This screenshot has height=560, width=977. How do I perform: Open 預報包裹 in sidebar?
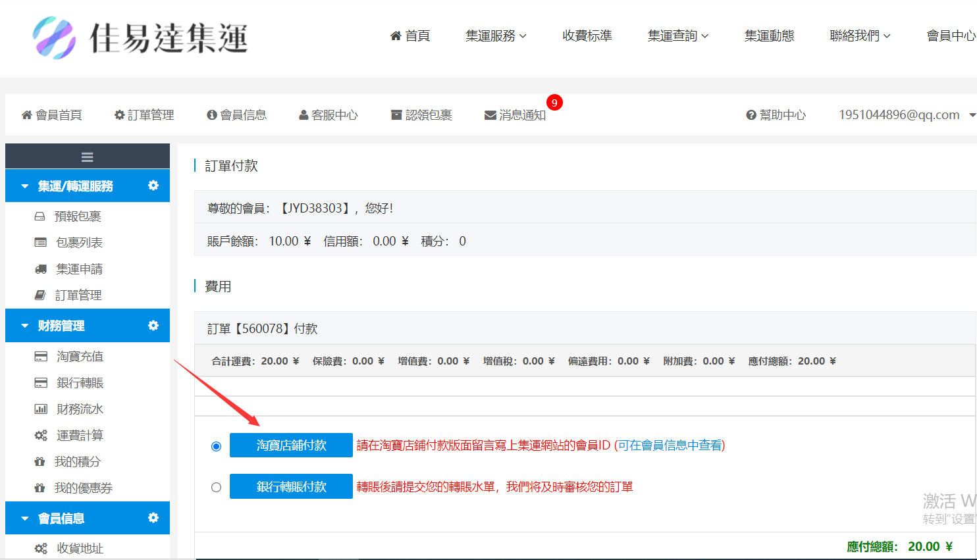(78, 216)
